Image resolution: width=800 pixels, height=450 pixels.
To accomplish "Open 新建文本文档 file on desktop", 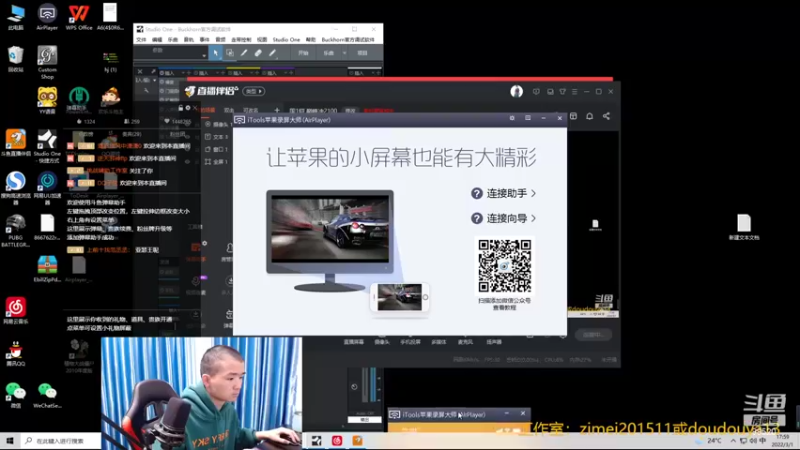I will click(744, 227).
